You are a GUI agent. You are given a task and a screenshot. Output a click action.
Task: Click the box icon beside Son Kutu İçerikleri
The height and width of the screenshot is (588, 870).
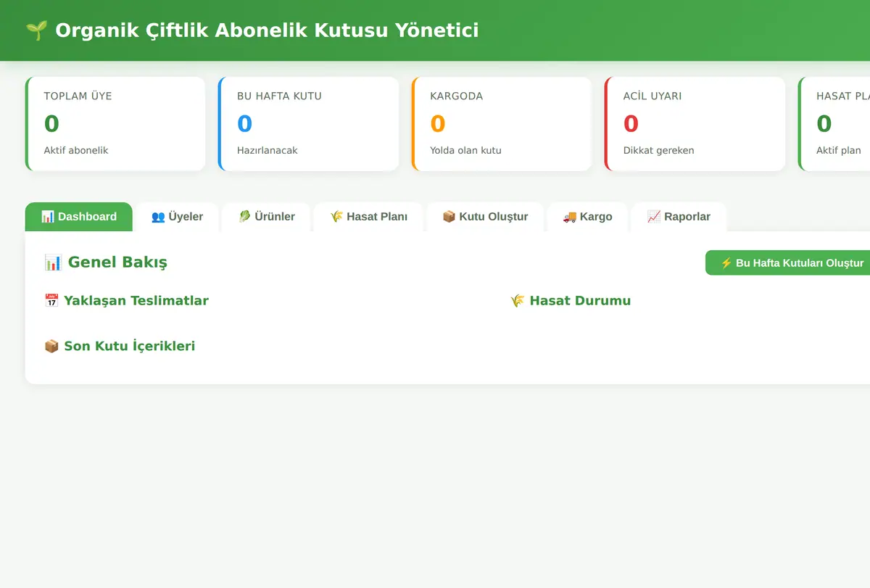pos(51,347)
